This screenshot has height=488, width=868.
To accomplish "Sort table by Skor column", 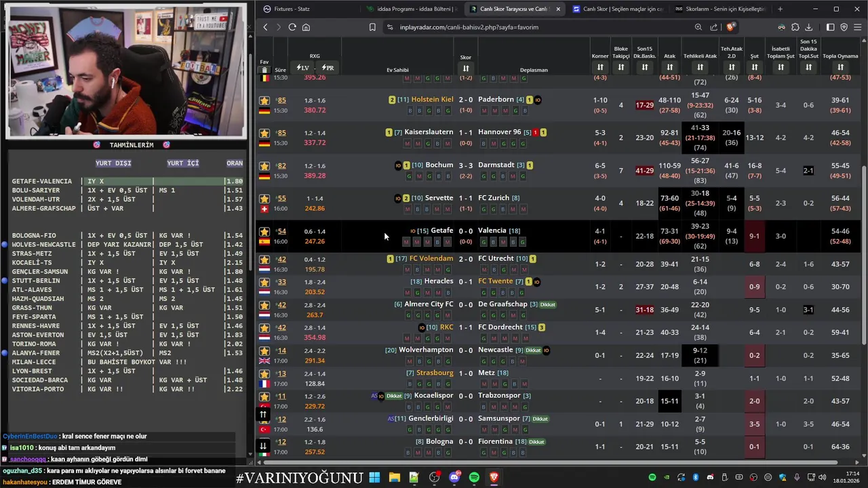I will pos(466,68).
